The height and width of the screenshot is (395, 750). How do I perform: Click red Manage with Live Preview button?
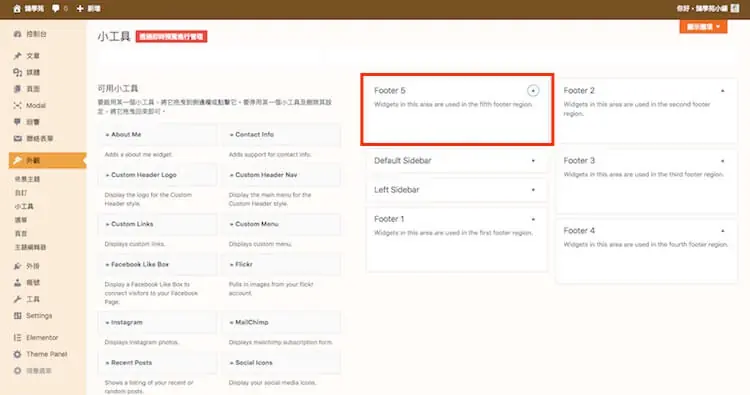(x=171, y=36)
